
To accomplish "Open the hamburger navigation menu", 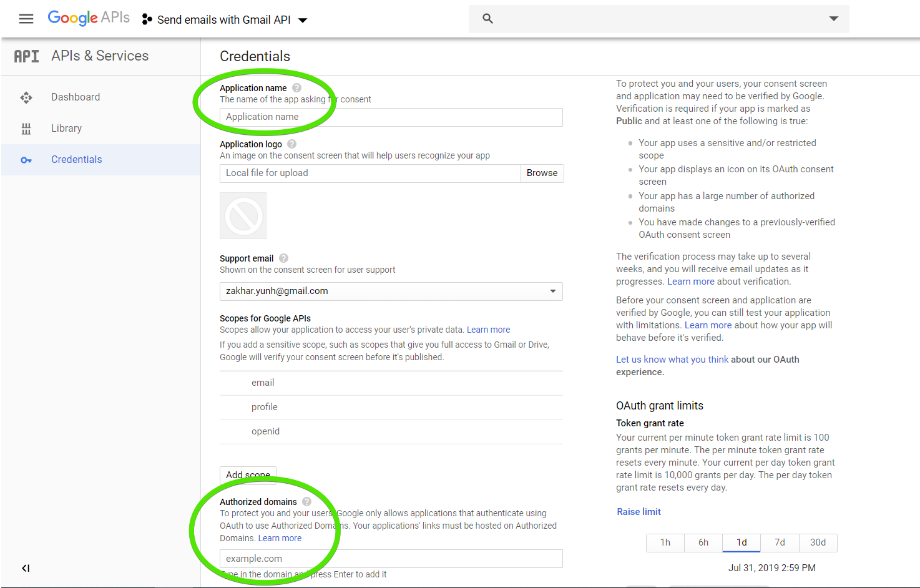I will click(26, 19).
